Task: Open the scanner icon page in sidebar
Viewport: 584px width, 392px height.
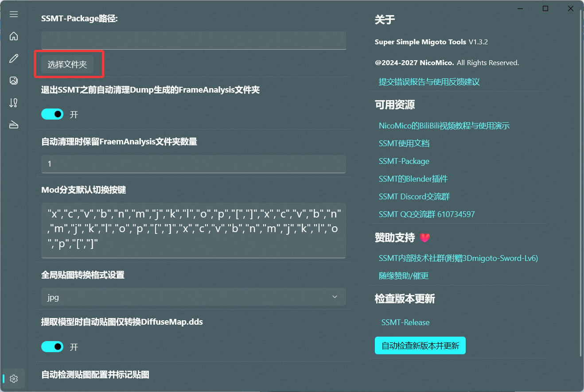Action: (14, 125)
